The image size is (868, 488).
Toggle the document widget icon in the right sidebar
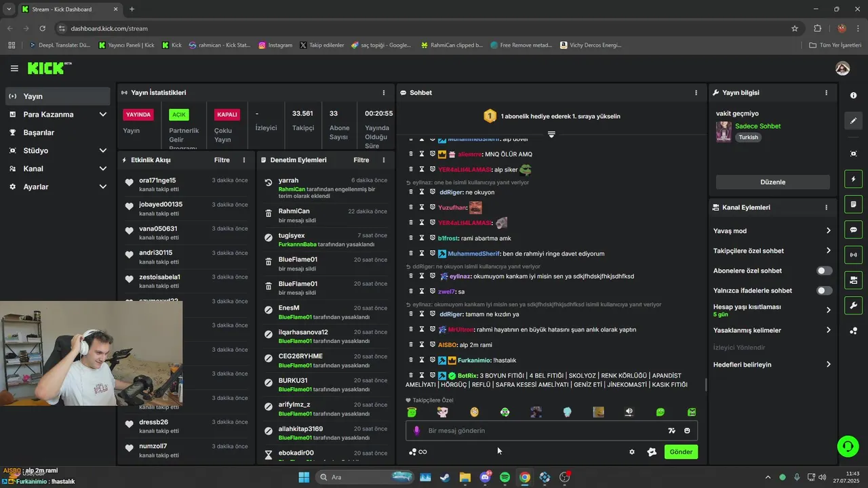point(853,204)
